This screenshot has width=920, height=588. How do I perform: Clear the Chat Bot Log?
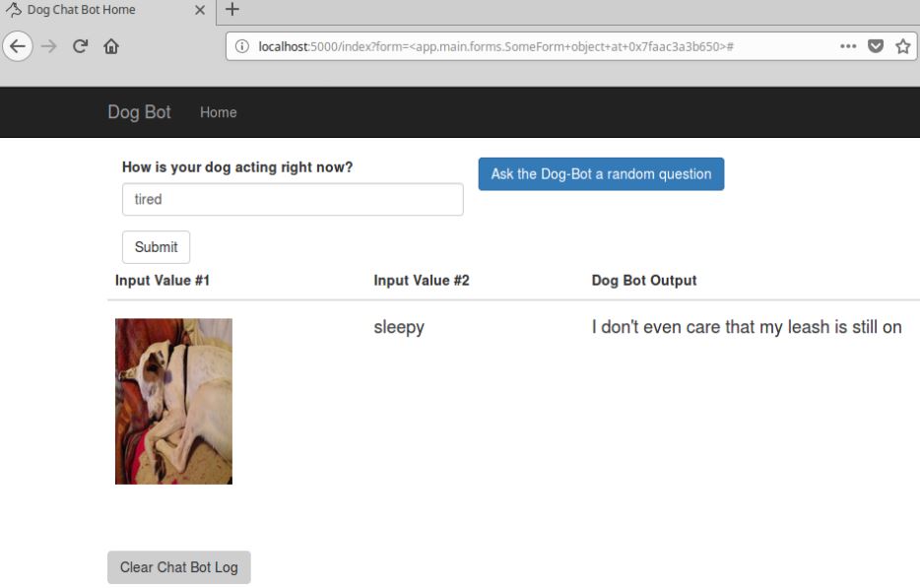(178, 567)
